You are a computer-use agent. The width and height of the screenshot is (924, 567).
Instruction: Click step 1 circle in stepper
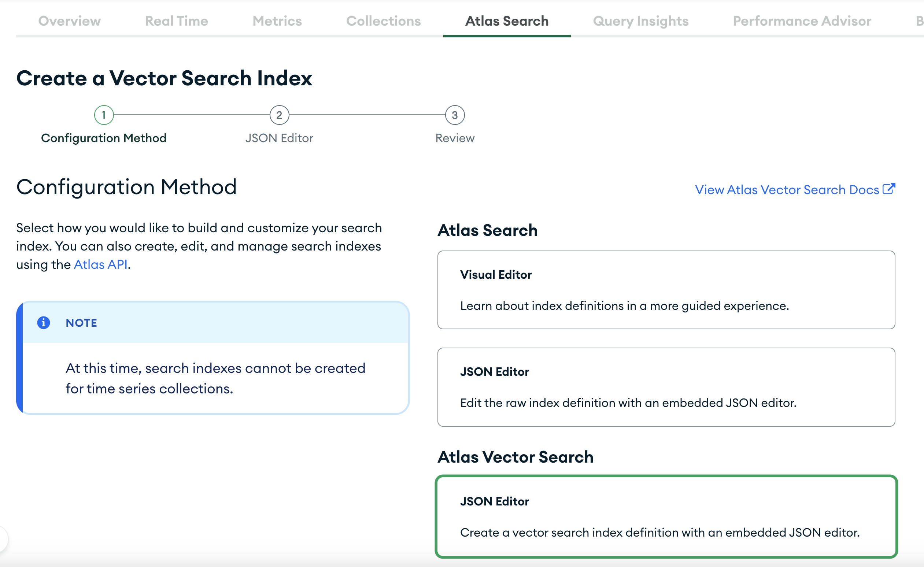coord(104,115)
